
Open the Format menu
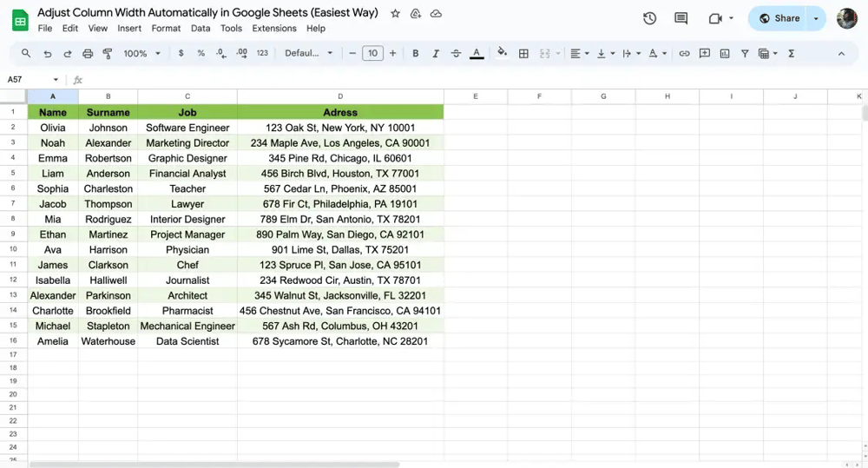[x=166, y=29]
